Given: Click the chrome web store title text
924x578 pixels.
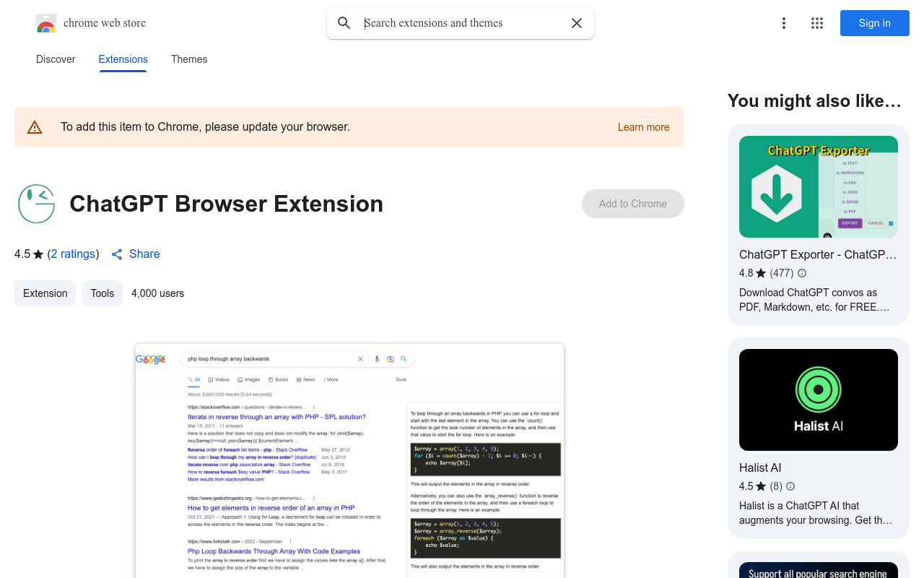Looking at the screenshot, I should point(105,23).
